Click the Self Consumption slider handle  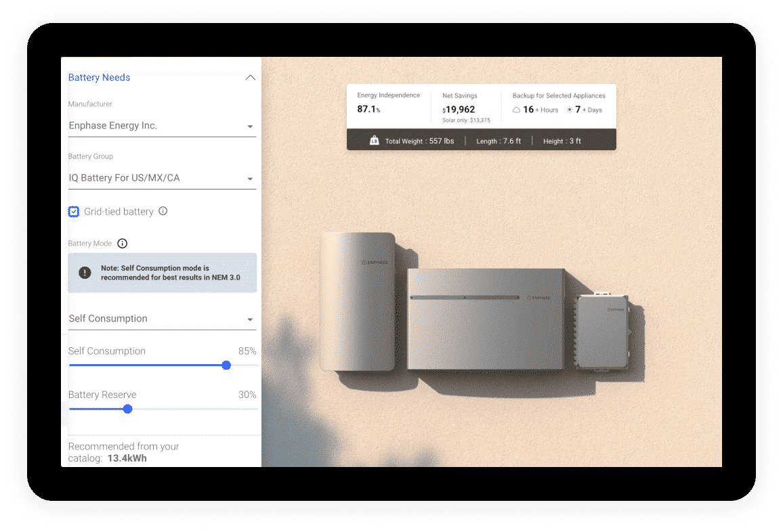226,365
